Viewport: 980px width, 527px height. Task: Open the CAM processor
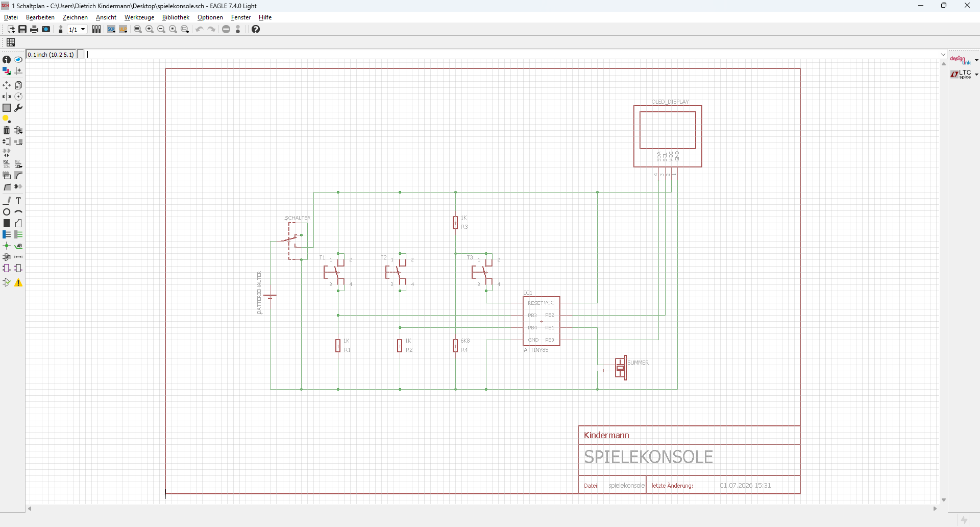pos(46,30)
